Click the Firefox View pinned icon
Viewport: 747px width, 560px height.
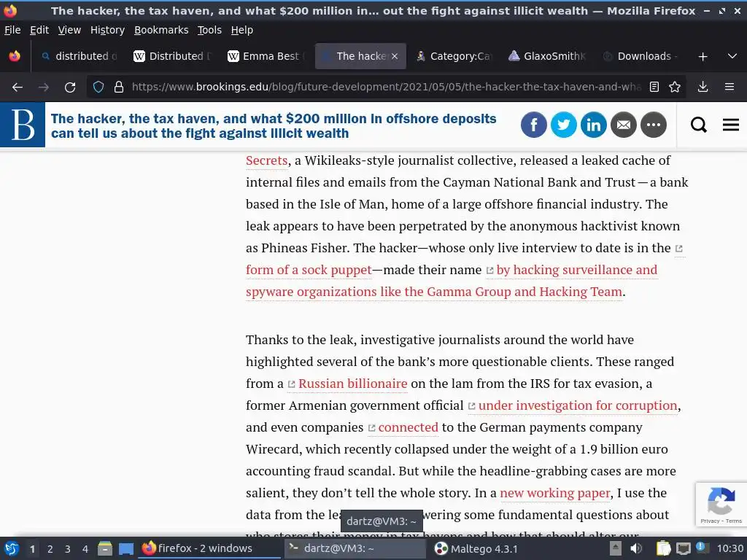[15, 56]
